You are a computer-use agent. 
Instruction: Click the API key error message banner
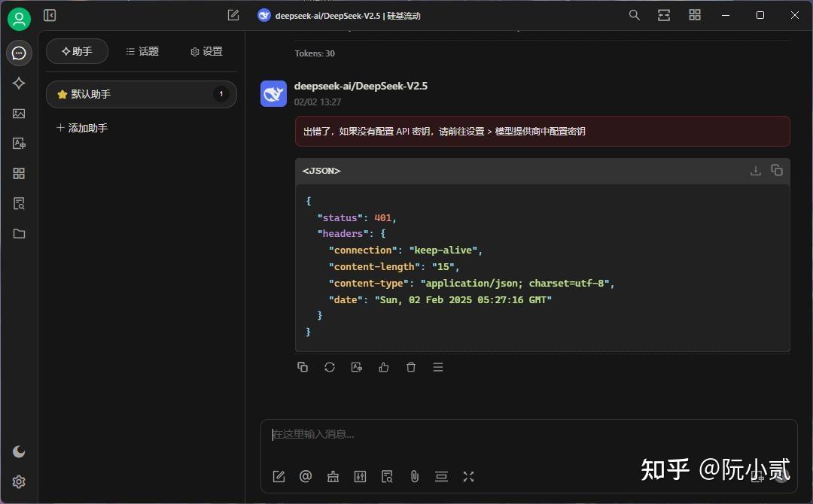(542, 132)
